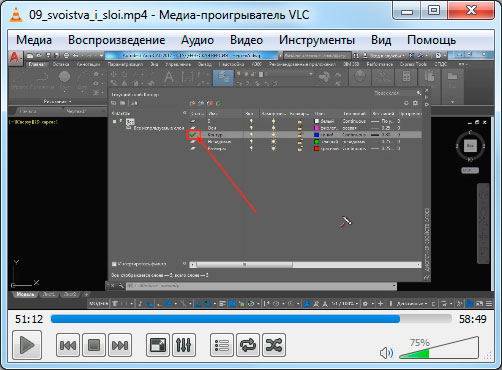Mute audio using the speaker icon
This screenshot has height=370, width=502.
386,353
